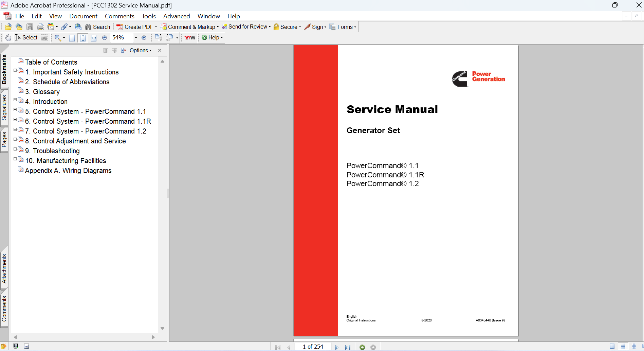Click the gray Next View button
Screen dimensions: 644x351
tap(373, 347)
